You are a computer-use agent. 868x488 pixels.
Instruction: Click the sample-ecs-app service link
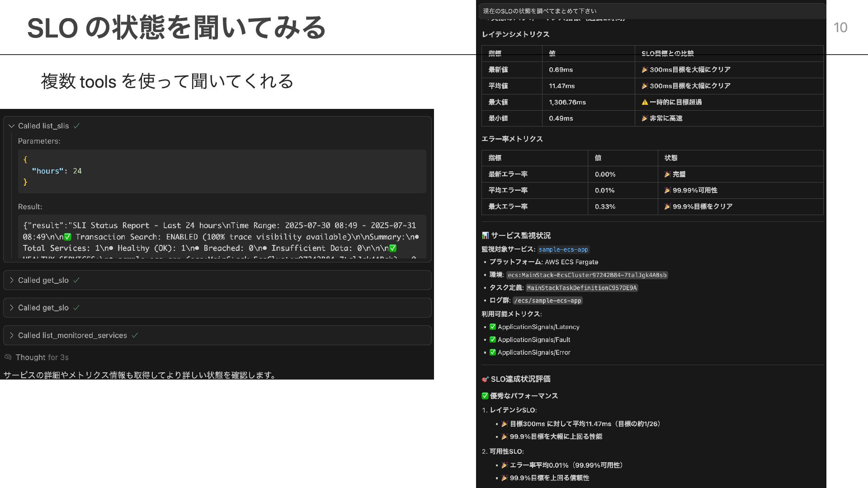(x=563, y=249)
